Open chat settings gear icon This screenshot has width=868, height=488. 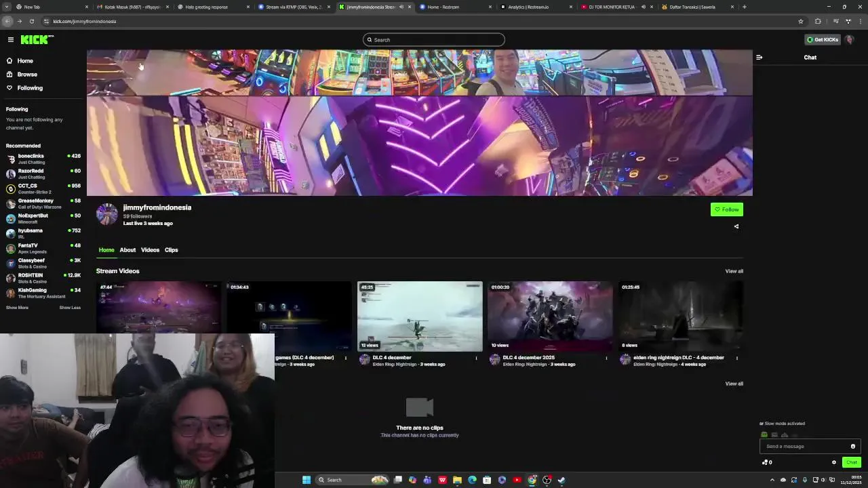pyautogui.click(x=834, y=462)
